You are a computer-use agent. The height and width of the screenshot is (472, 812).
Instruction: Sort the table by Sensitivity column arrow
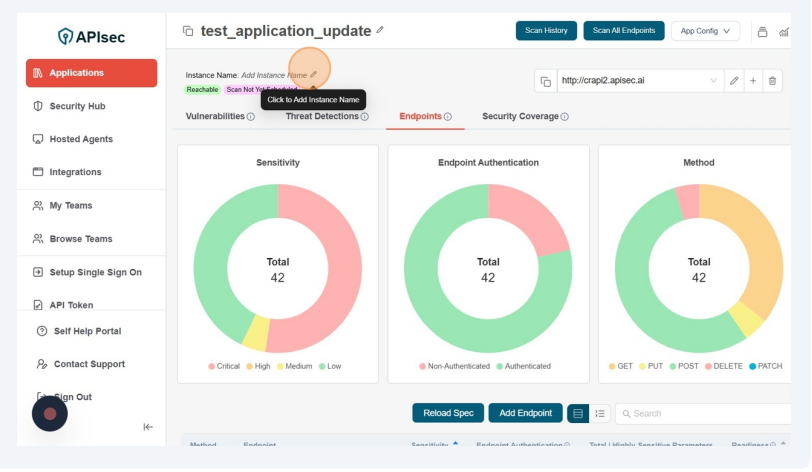(x=456, y=443)
